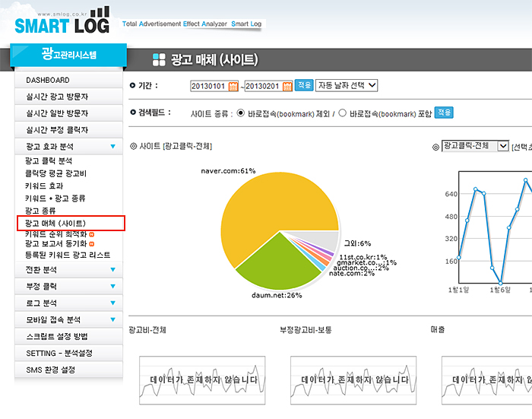
Task: Open 광고 클릭 분석 submenu link
Action: coord(49,161)
